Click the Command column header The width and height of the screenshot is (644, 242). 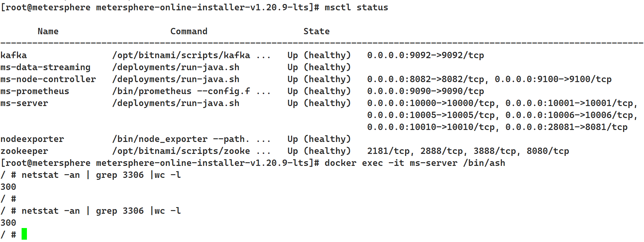pos(189,31)
